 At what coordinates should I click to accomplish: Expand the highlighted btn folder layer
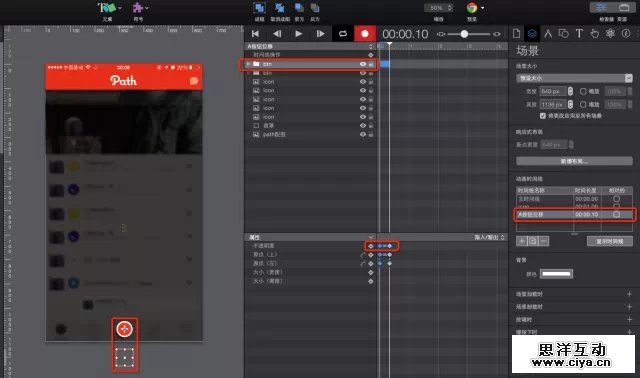248,64
